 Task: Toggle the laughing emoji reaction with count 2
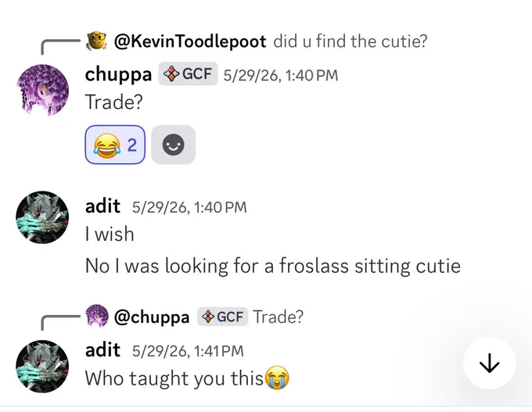point(115,145)
